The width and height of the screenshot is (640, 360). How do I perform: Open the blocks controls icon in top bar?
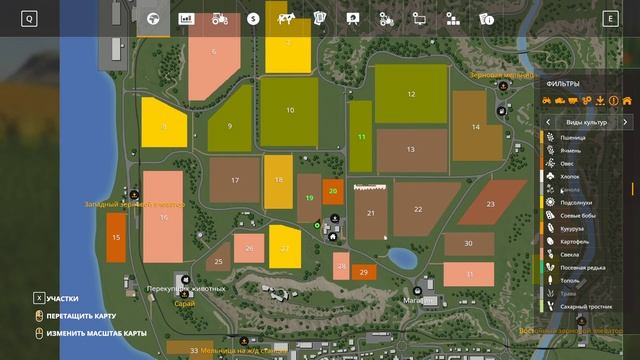tap(453, 19)
